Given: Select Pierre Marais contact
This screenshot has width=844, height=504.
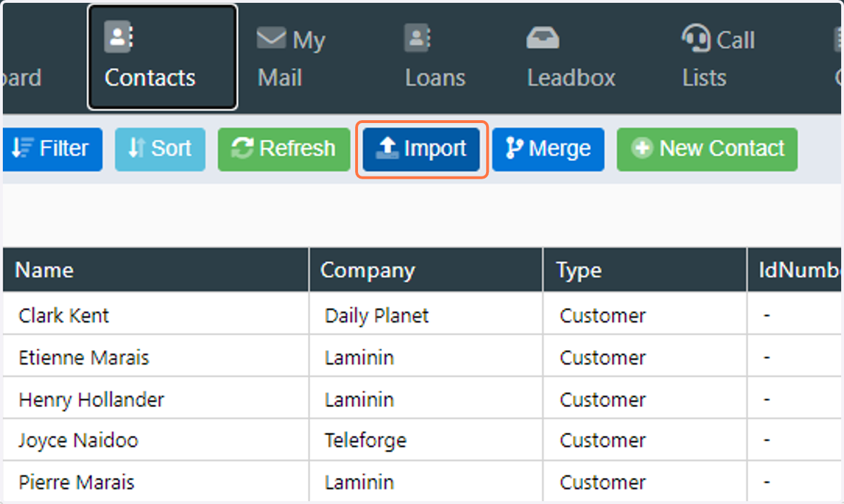Looking at the screenshot, I should point(77,482).
